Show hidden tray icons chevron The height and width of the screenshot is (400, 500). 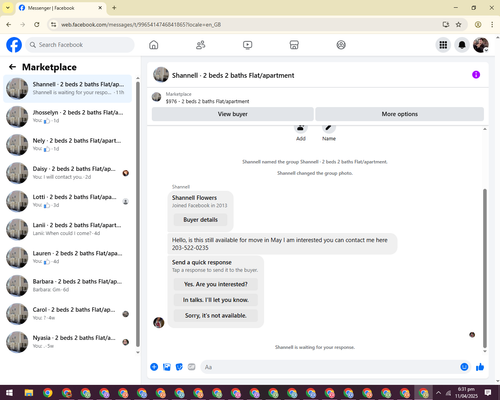(438, 393)
